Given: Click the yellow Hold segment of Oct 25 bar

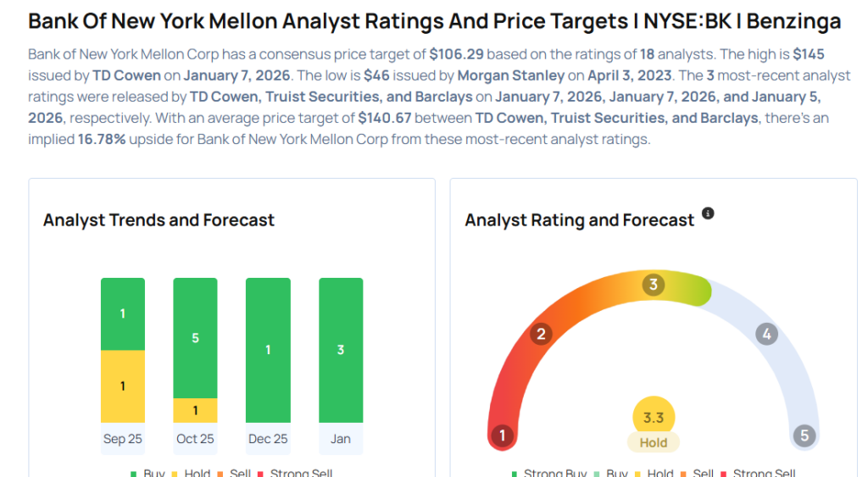Looking at the screenshot, I should click(x=195, y=410).
